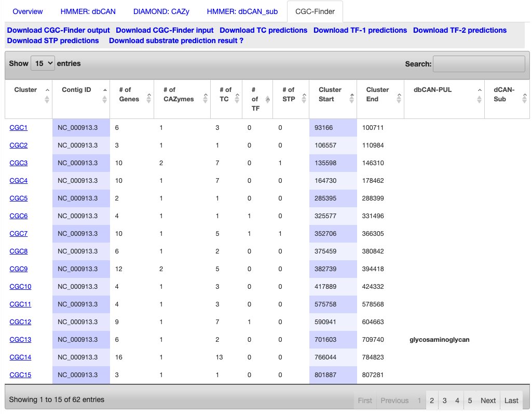This screenshot has height=414, width=532.
Task: Sort table by Cluster column arrows
Action: pos(47,95)
